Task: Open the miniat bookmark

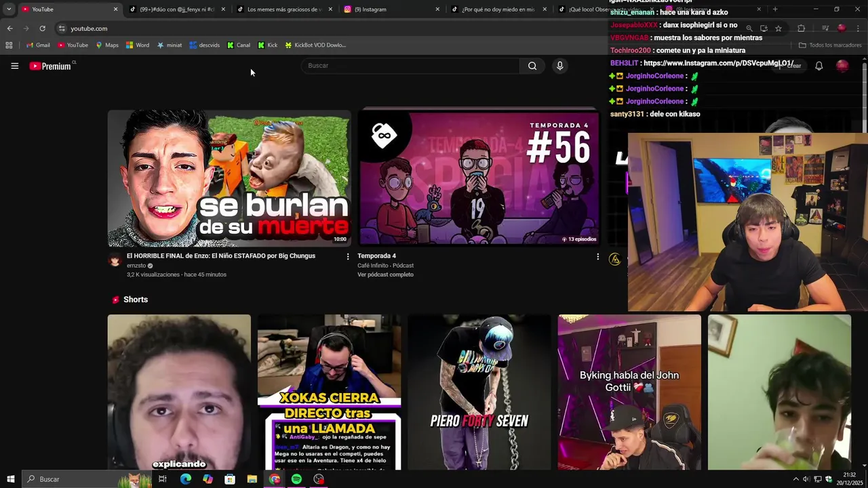Action: point(170,45)
